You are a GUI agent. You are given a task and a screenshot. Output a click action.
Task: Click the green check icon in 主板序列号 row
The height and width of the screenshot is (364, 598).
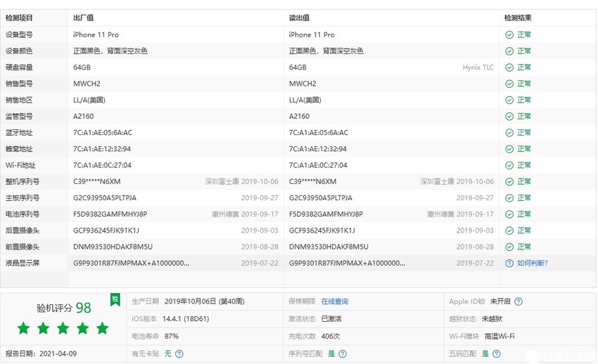click(509, 198)
